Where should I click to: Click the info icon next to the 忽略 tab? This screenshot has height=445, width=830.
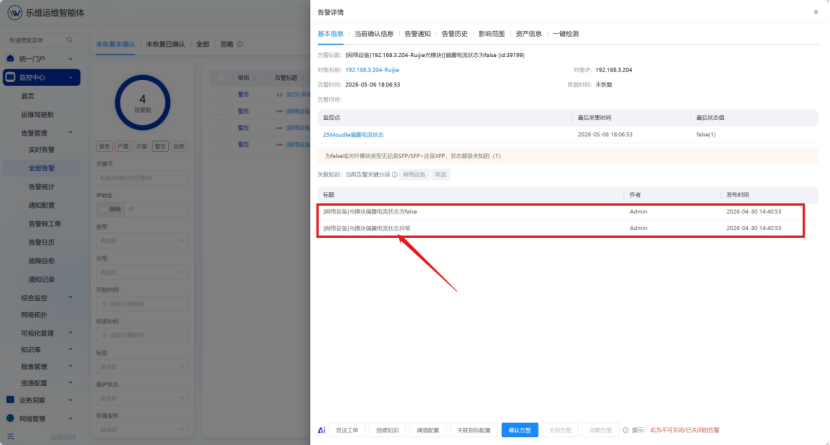tap(240, 44)
